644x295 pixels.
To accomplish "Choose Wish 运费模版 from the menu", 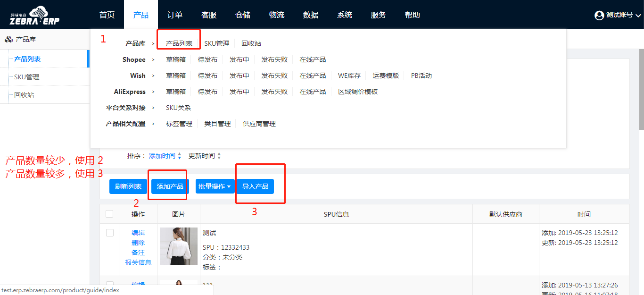I will click(x=386, y=76).
